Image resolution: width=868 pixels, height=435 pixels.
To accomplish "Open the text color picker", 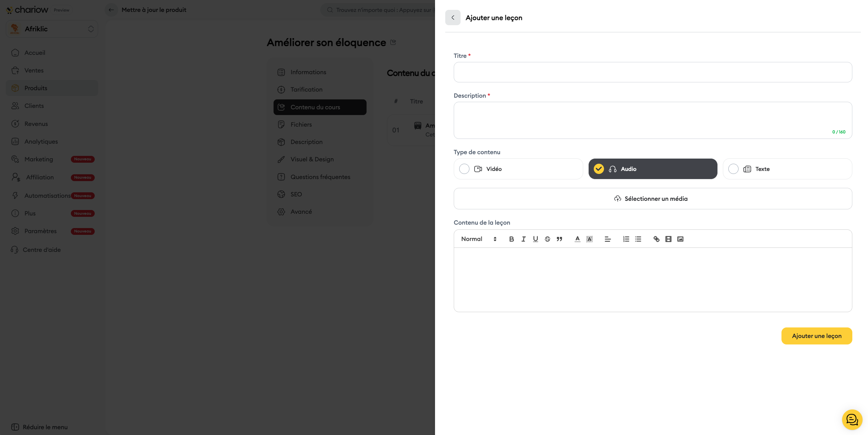I will coord(577,239).
